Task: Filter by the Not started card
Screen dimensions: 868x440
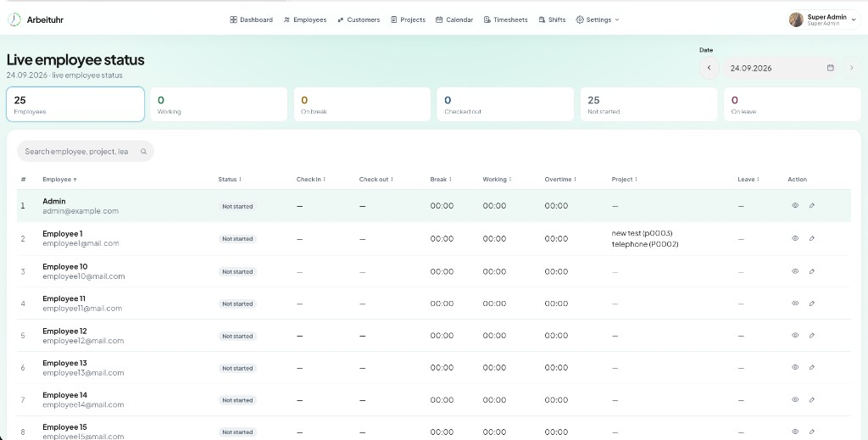Action: 648,104
